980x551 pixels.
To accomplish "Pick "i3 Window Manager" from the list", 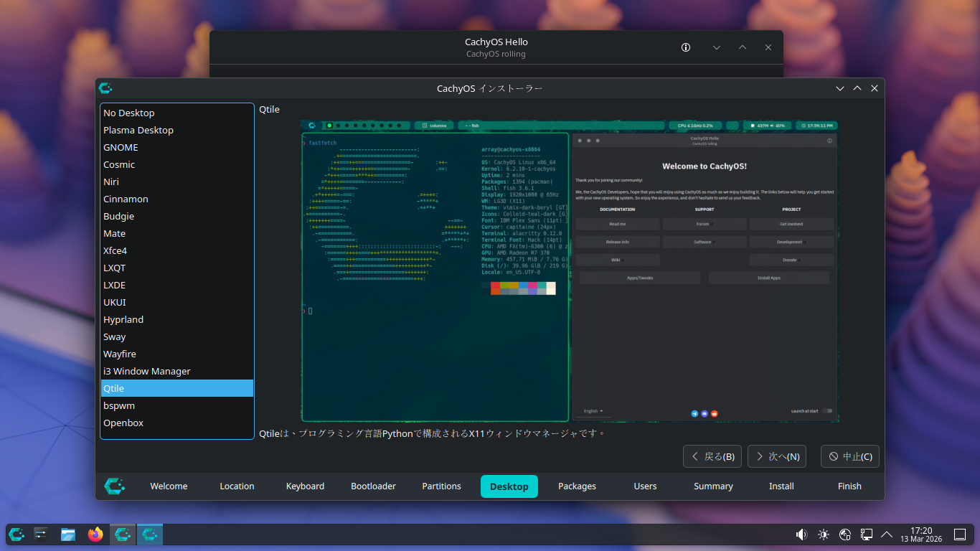I will tap(177, 371).
